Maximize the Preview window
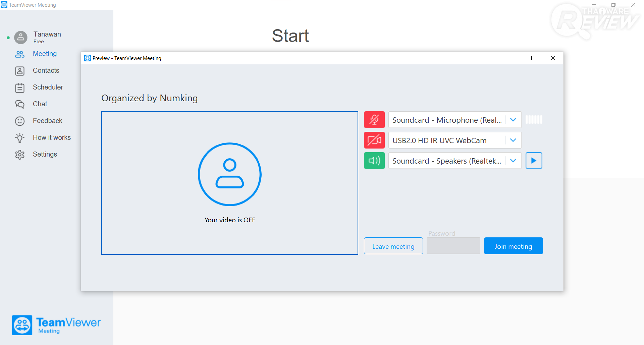Viewport: 644px width, 345px height. pyautogui.click(x=533, y=58)
